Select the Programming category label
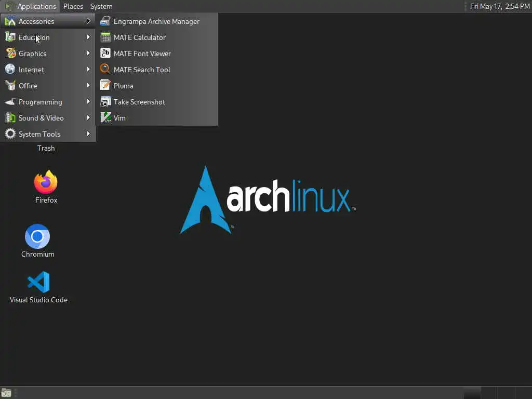Image resolution: width=532 pixels, height=399 pixels. (x=41, y=102)
